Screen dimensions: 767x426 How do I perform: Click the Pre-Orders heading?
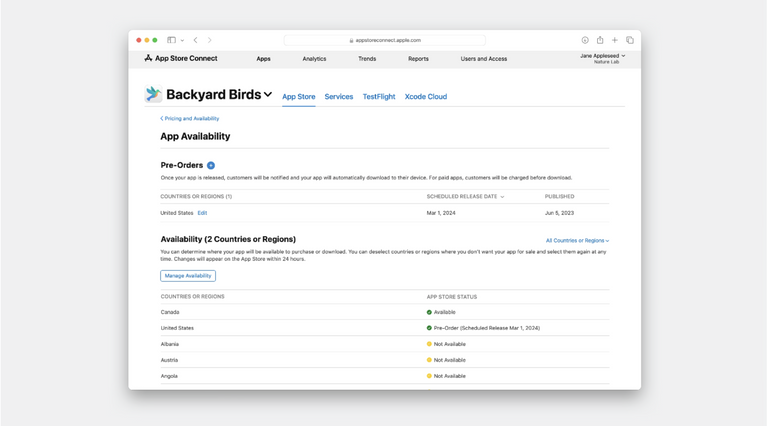(181, 165)
